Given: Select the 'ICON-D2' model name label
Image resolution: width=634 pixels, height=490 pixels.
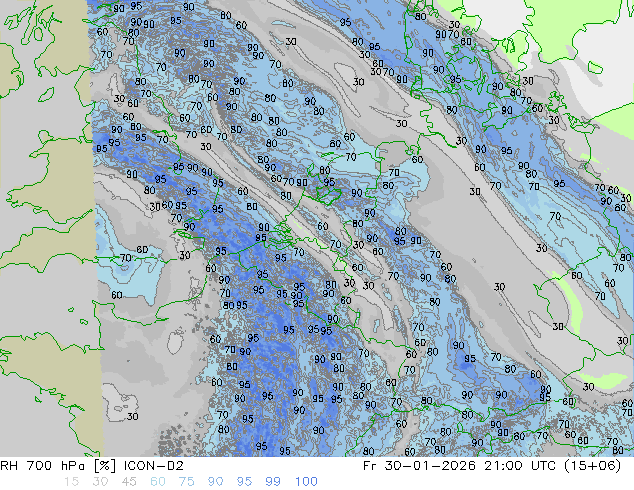Looking at the screenshot, I should pyautogui.click(x=154, y=466).
